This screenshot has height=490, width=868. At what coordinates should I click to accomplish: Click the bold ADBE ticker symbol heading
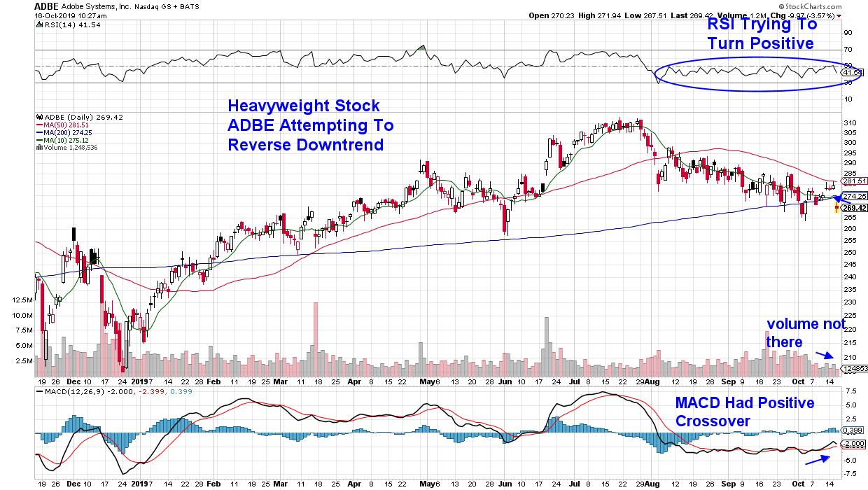click(46, 5)
